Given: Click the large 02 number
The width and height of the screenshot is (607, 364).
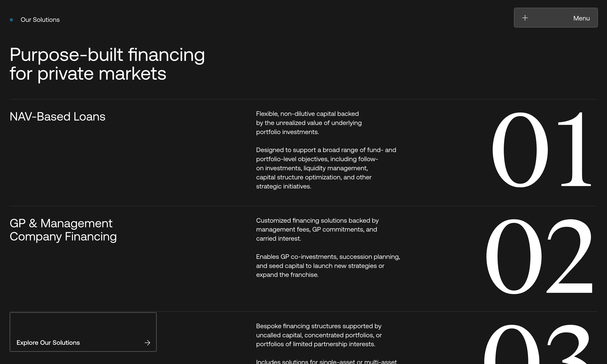Looking at the screenshot, I should point(539,256).
